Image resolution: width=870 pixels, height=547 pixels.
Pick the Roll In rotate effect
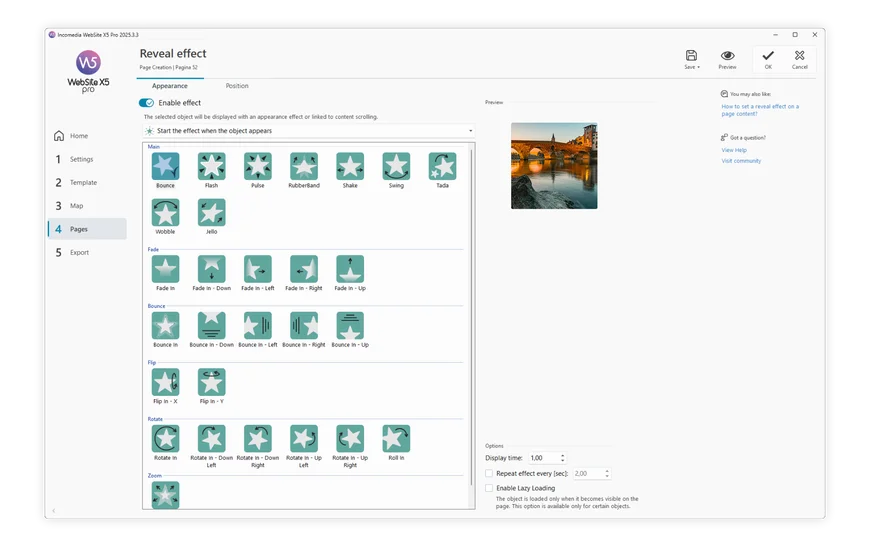pos(396,439)
